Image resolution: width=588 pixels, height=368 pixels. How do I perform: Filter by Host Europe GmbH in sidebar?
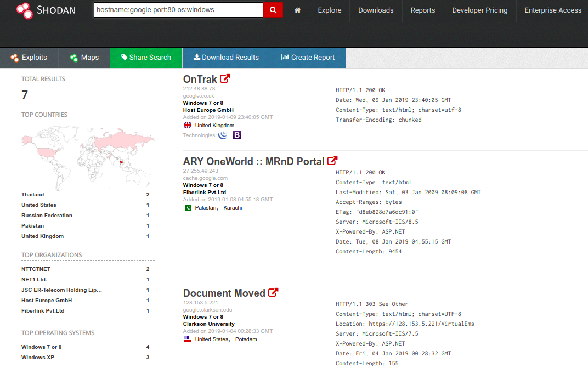click(47, 301)
